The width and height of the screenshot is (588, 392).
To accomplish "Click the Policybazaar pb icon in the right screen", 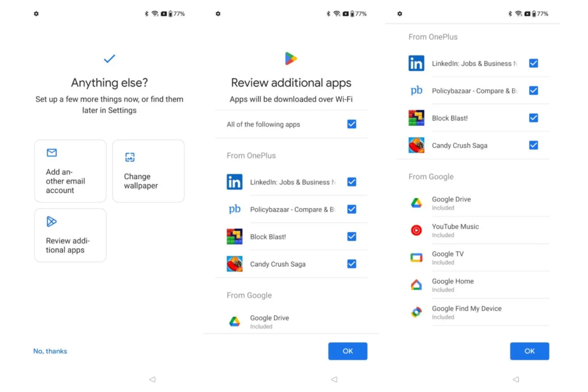I will pyautogui.click(x=416, y=91).
